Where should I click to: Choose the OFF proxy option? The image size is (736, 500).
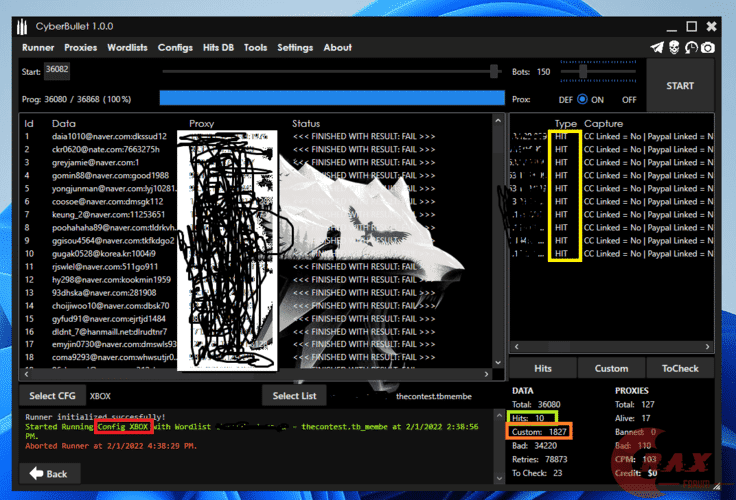(x=629, y=100)
